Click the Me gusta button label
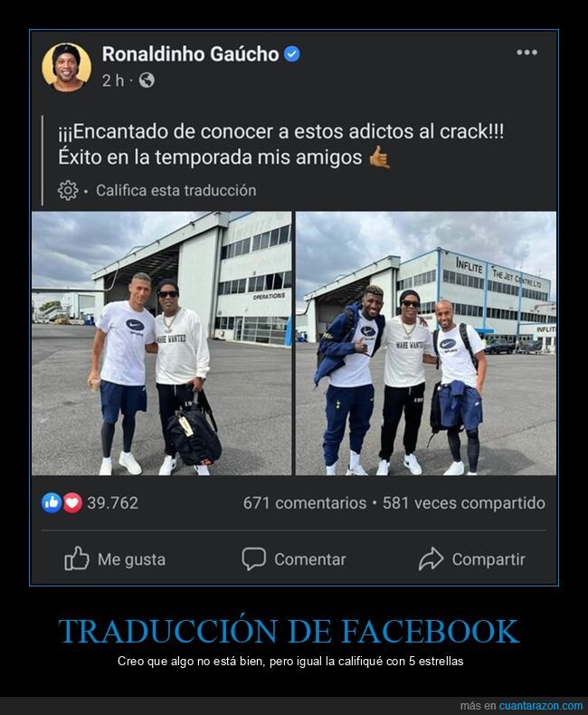This screenshot has width=588, height=715. [x=131, y=559]
